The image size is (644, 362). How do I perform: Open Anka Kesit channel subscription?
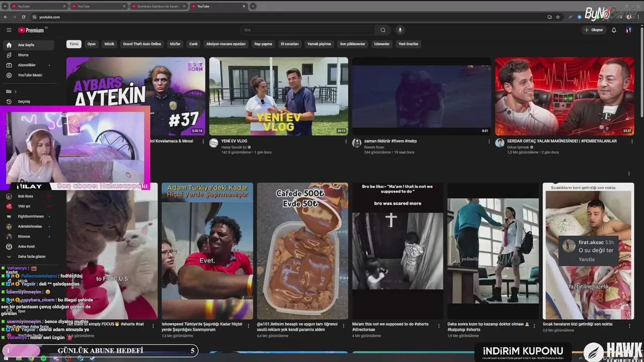coord(30,246)
